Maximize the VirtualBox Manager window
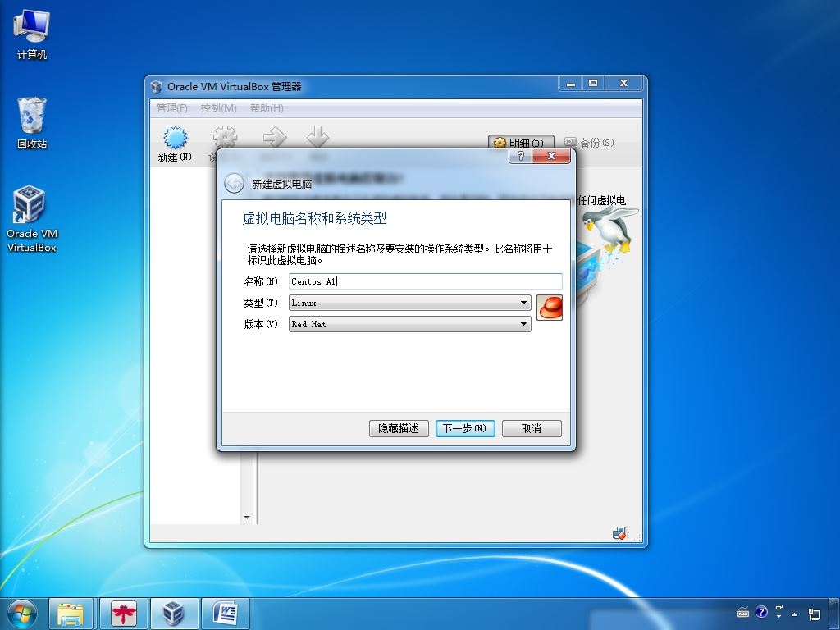This screenshot has width=840, height=630. (x=593, y=84)
